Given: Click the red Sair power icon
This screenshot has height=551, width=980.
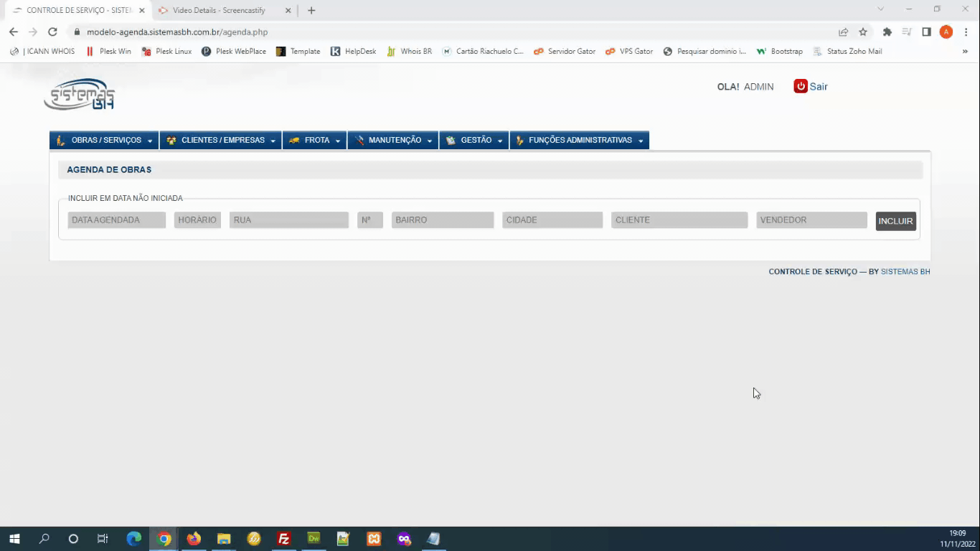Looking at the screenshot, I should point(801,86).
